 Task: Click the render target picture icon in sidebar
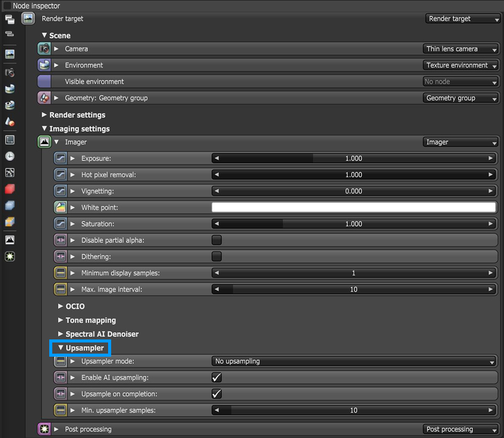pyautogui.click(x=10, y=54)
